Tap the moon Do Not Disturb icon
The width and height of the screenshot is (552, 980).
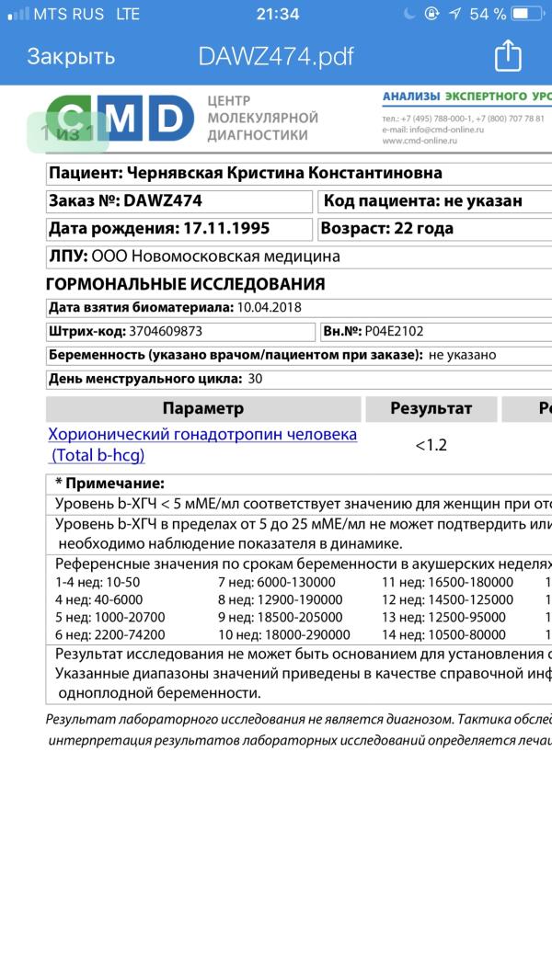(x=409, y=13)
